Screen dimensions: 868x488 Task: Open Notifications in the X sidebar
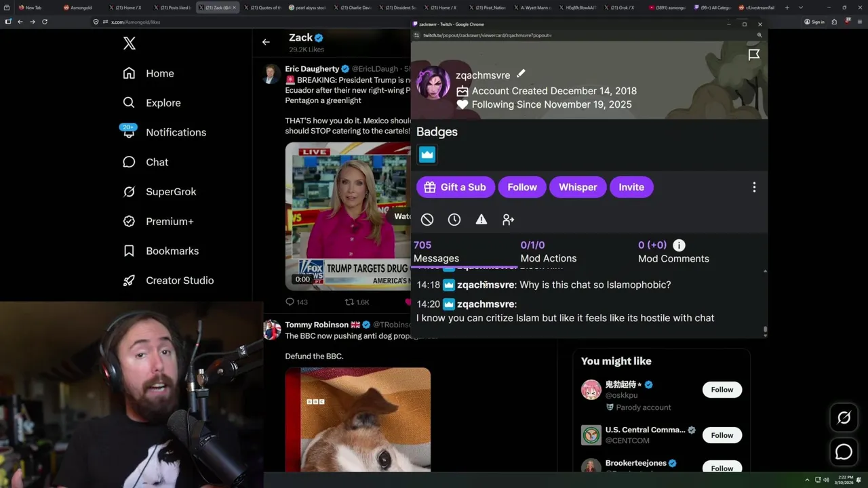tap(164, 132)
